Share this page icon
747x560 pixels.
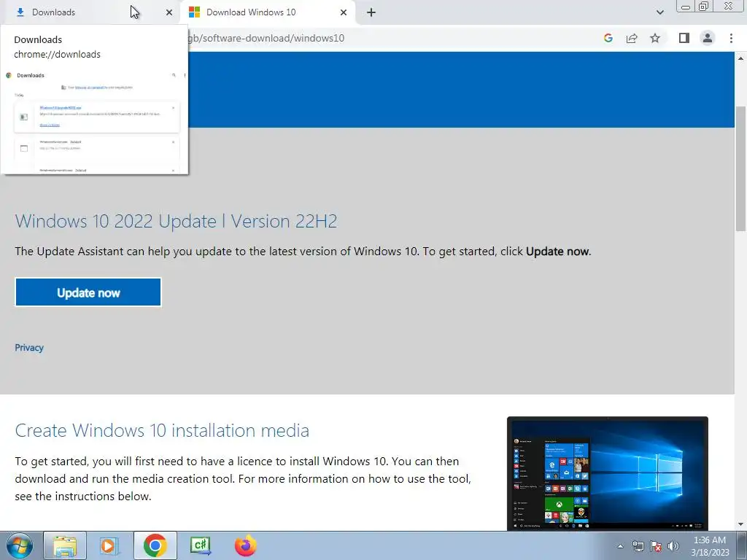point(632,38)
